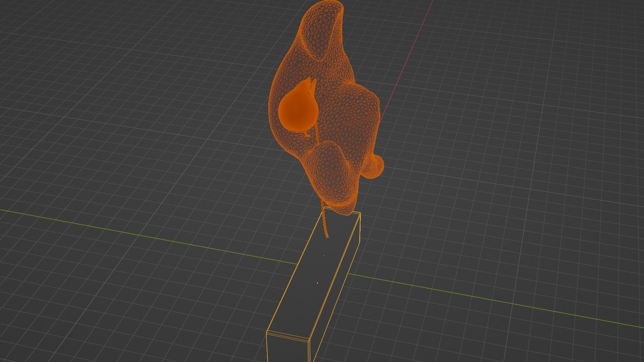Click the lighter yellow origin dot lowest on the box
This screenshot has width=644, height=362.
[317, 283]
